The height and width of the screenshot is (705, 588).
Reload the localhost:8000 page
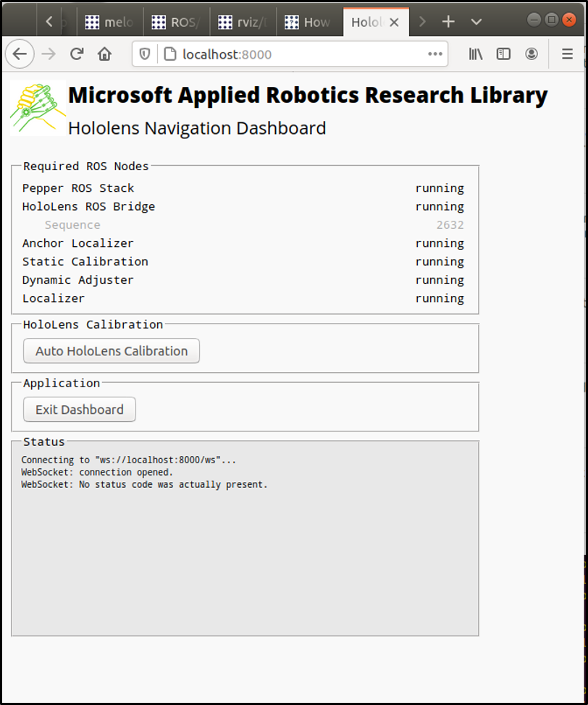[x=77, y=54]
